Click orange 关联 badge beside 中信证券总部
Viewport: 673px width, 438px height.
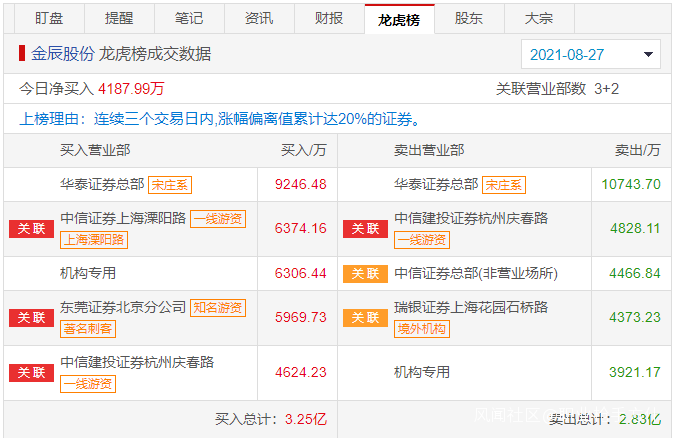pos(365,274)
